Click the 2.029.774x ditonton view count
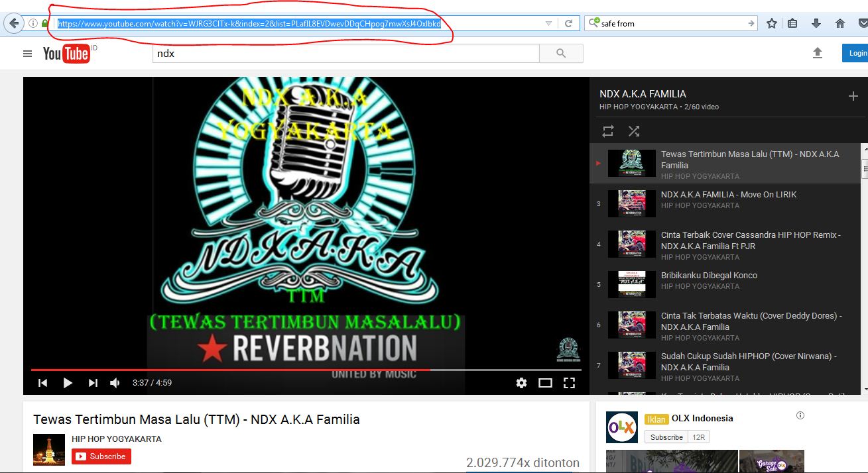 point(523,462)
